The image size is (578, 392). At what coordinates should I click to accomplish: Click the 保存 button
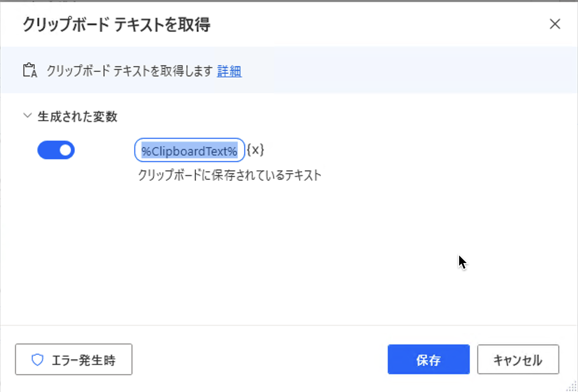(428, 359)
